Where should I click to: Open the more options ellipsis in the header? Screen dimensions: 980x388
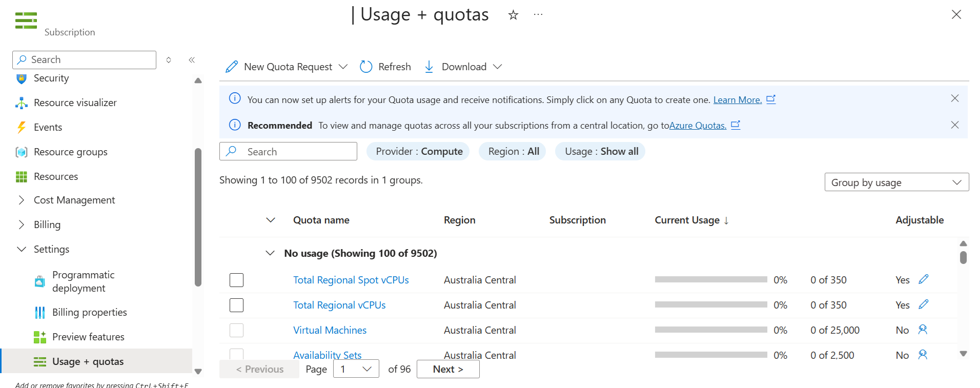pos(538,15)
